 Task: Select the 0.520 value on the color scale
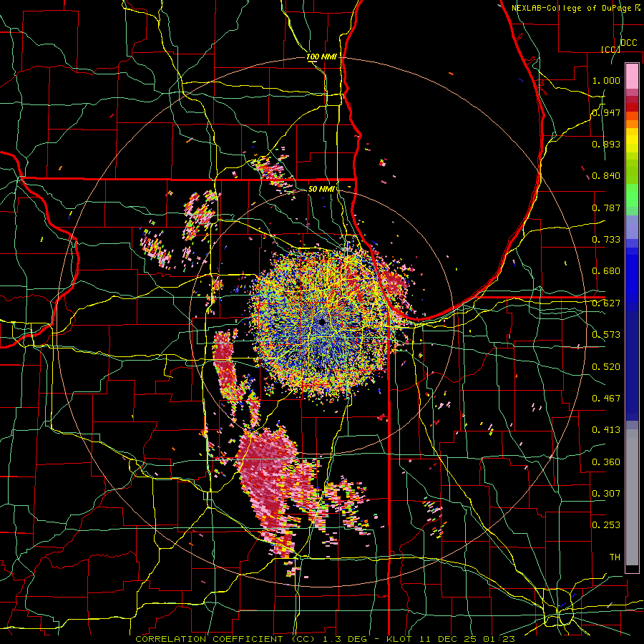pyautogui.click(x=606, y=367)
